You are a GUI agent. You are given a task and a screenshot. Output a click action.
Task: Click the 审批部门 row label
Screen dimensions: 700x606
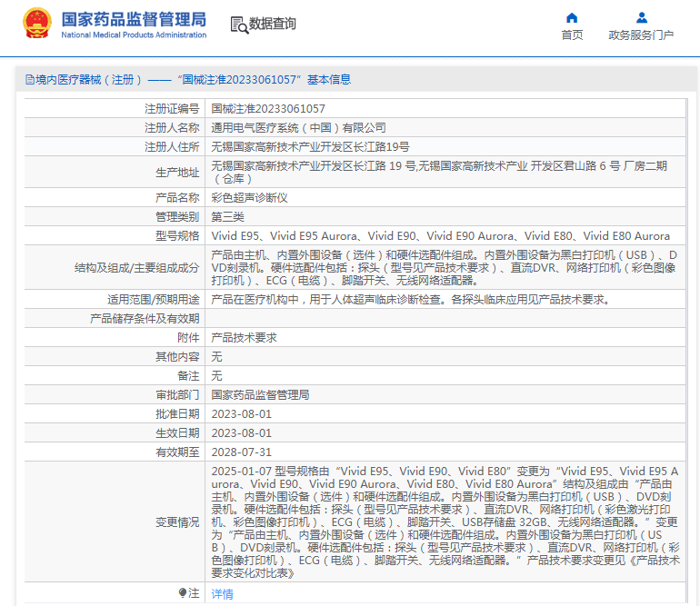click(x=177, y=395)
